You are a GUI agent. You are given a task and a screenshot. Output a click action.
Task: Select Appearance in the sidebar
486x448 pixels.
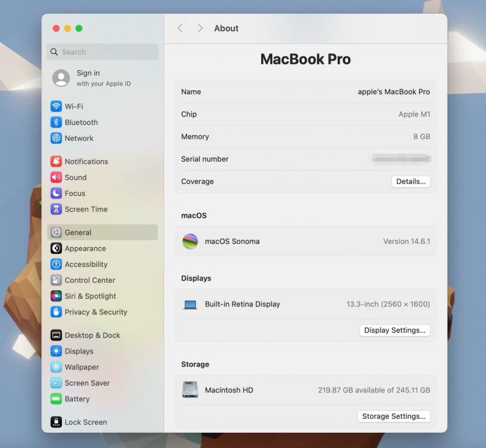coord(85,248)
